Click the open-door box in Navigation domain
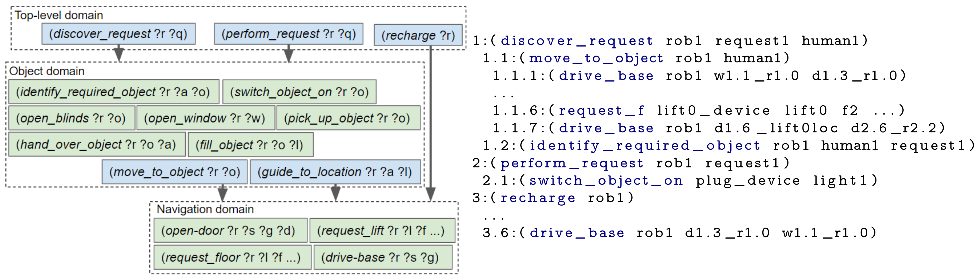Screen dimensions: 980x279 tap(230, 230)
